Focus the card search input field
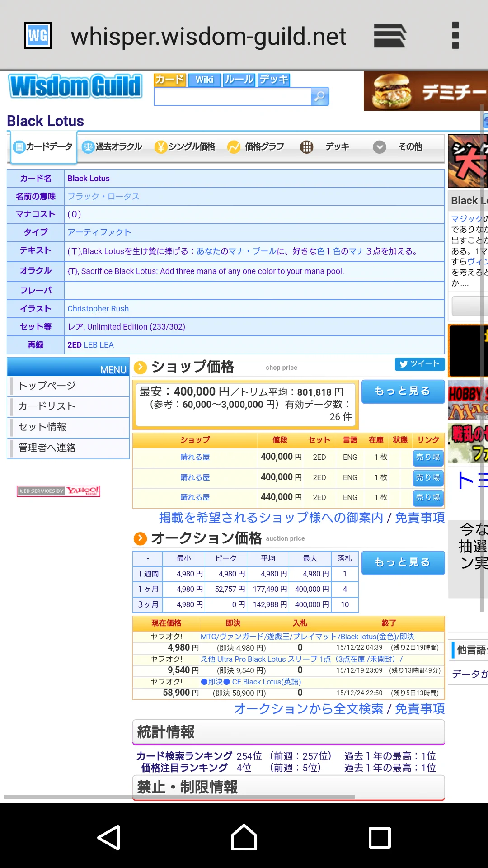This screenshot has width=488, height=868. point(232,96)
